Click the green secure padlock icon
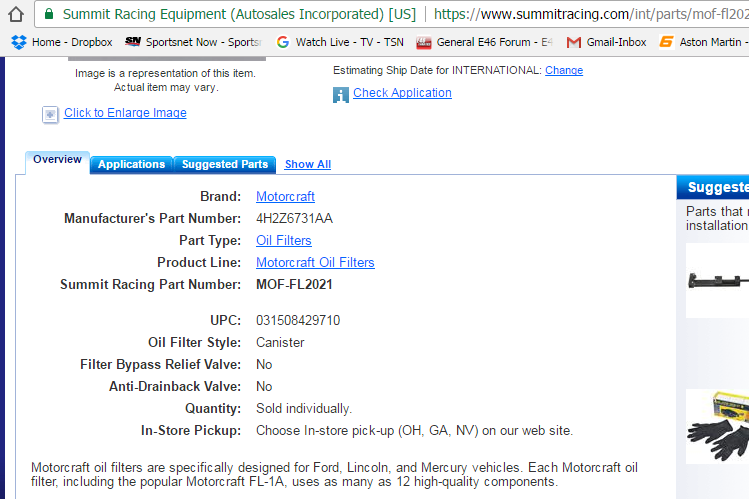Viewport: 749px width, 499px height. [x=47, y=15]
